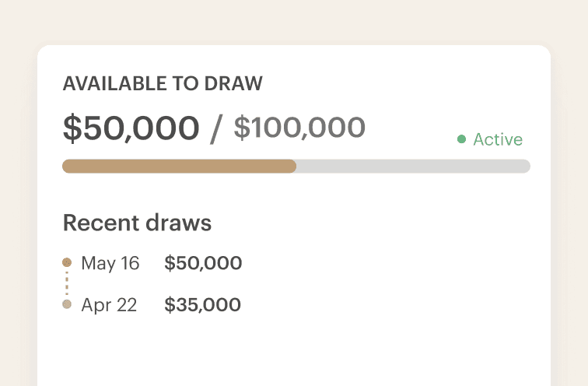Open the Apr 22 draw date
Image resolution: width=588 pixels, height=386 pixels.
(109, 305)
